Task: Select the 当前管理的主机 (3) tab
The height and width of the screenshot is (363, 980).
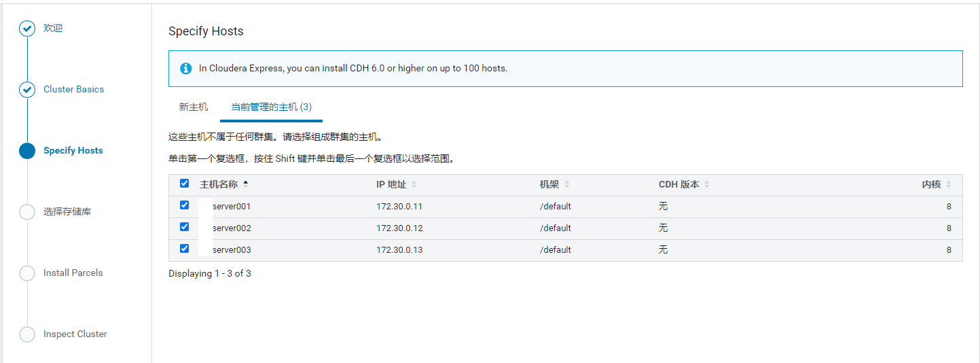Action: coord(271,107)
